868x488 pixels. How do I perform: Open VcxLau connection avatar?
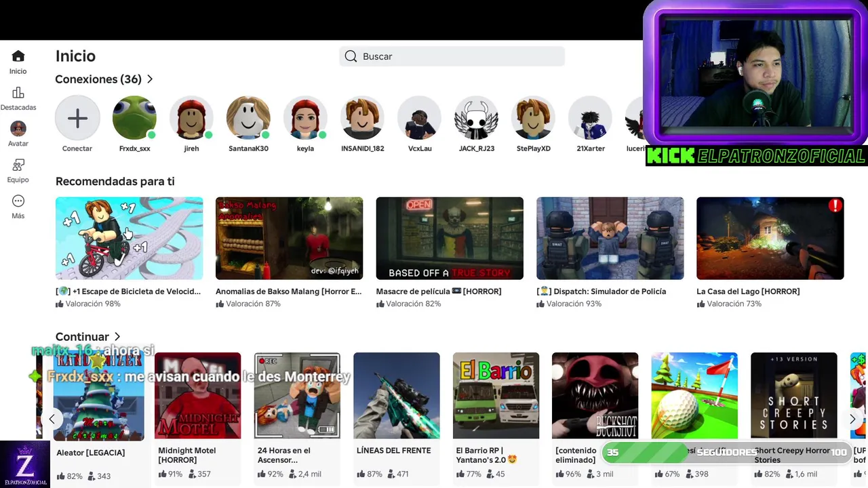(419, 118)
